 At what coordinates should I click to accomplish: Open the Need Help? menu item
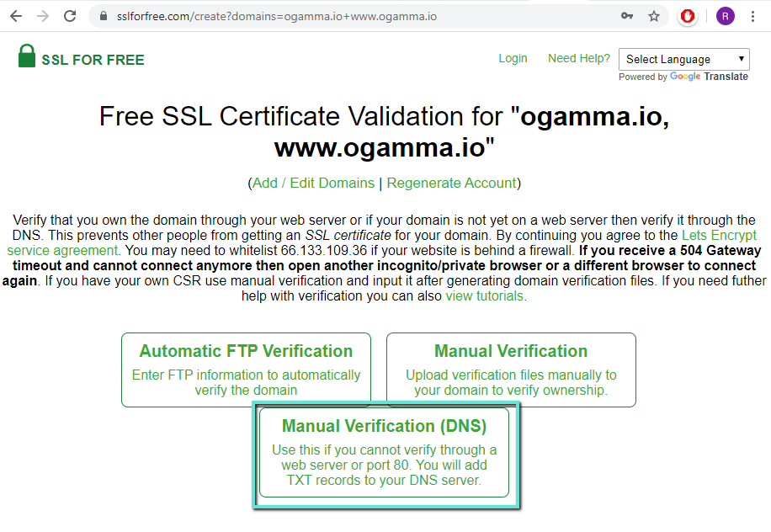pyautogui.click(x=578, y=58)
